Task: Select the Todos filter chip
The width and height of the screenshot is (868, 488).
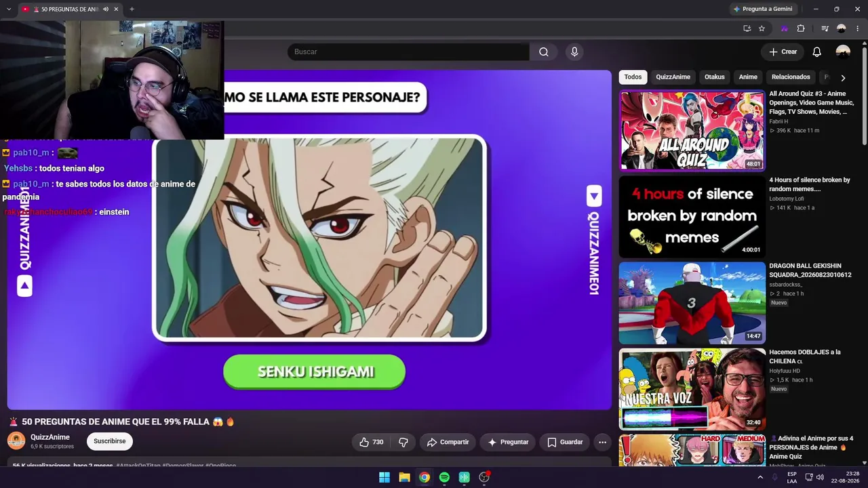Action: 633,77
